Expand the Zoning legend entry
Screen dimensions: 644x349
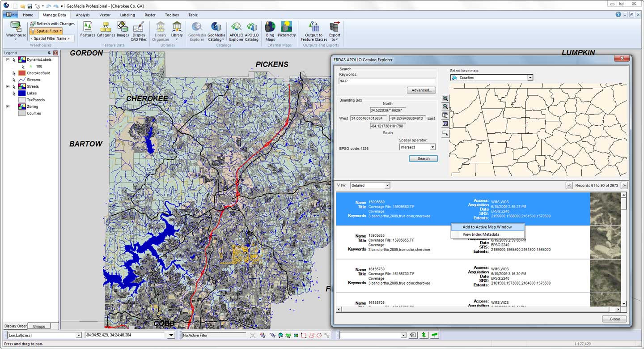pyautogui.click(x=8, y=106)
